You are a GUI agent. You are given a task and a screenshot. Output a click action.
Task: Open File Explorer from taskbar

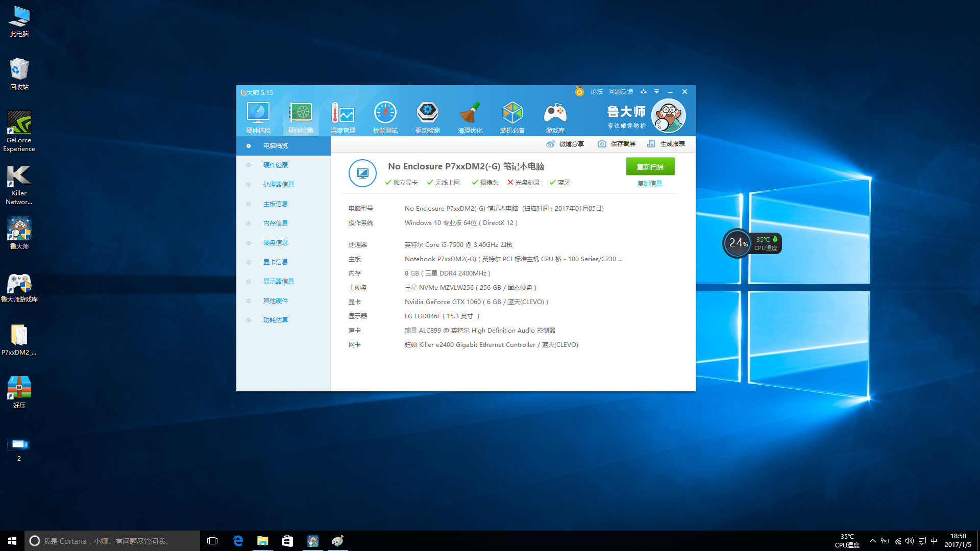point(263,541)
